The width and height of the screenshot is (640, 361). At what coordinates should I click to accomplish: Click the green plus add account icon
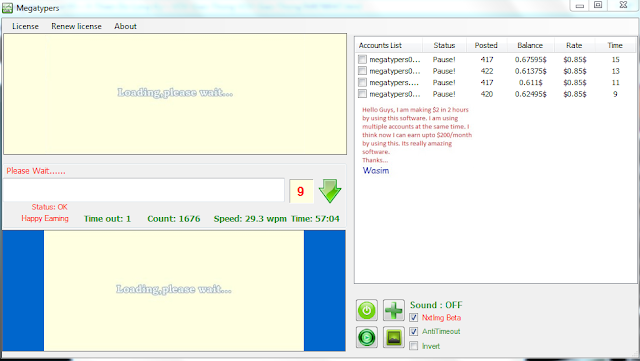click(x=393, y=310)
